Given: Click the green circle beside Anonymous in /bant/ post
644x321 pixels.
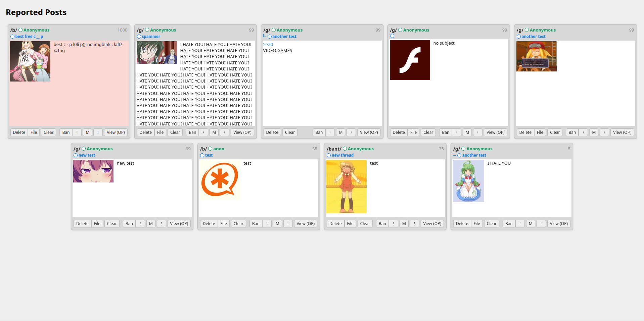Looking at the screenshot, I should (x=345, y=149).
